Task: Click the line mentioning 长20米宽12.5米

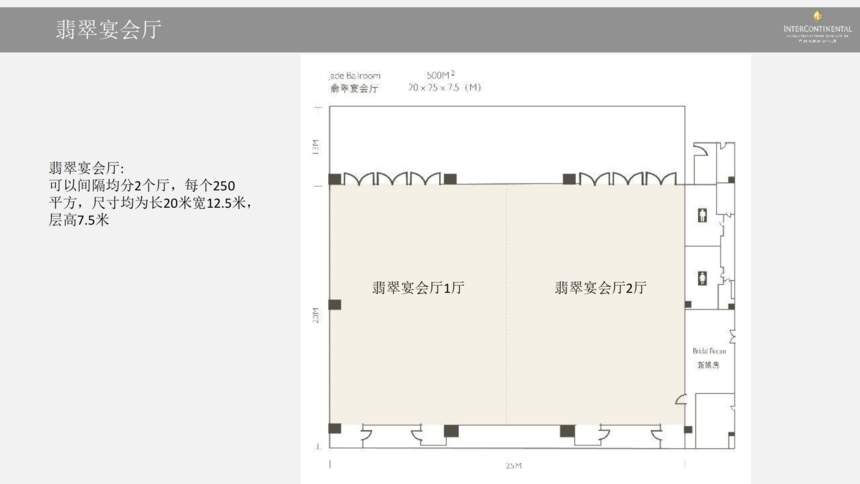Action: (151, 203)
